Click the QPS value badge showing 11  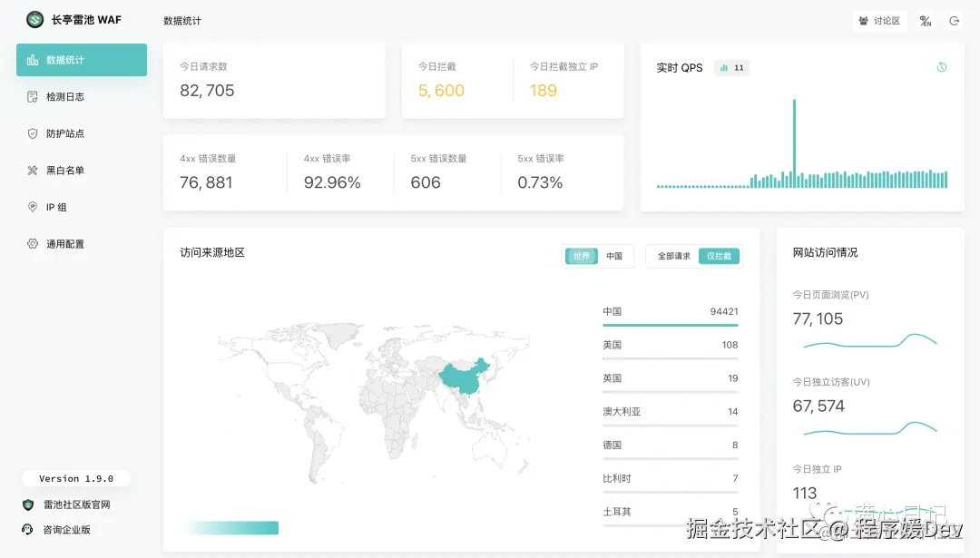pos(732,67)
